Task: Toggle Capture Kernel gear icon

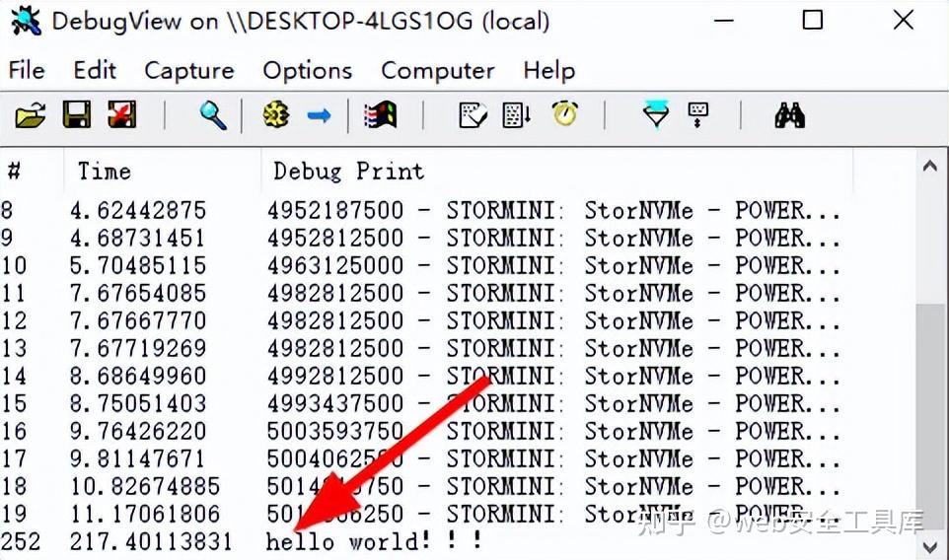Action: tap(276, 114)
